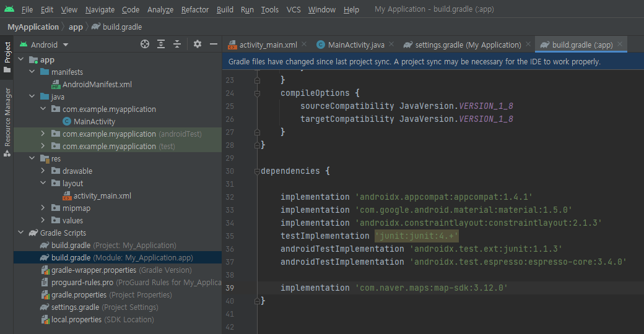Open the Build menu
Screen dimensions: 644x334
(x=225, y=9)
